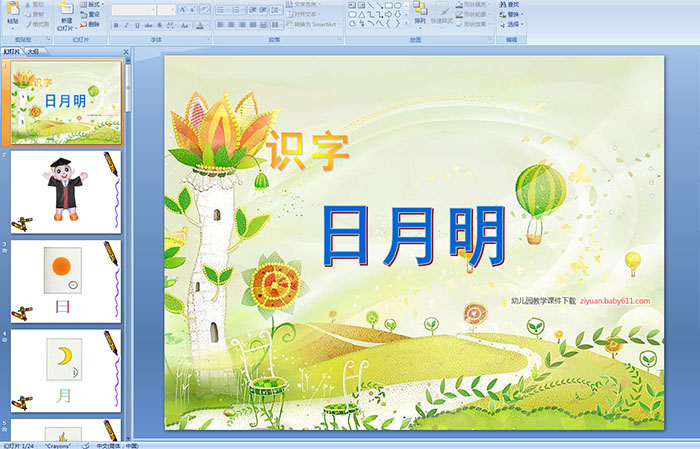Viewport: 700px width, 449px height.
Task: Open the font size combo box
Action: [x=167, y=10]
